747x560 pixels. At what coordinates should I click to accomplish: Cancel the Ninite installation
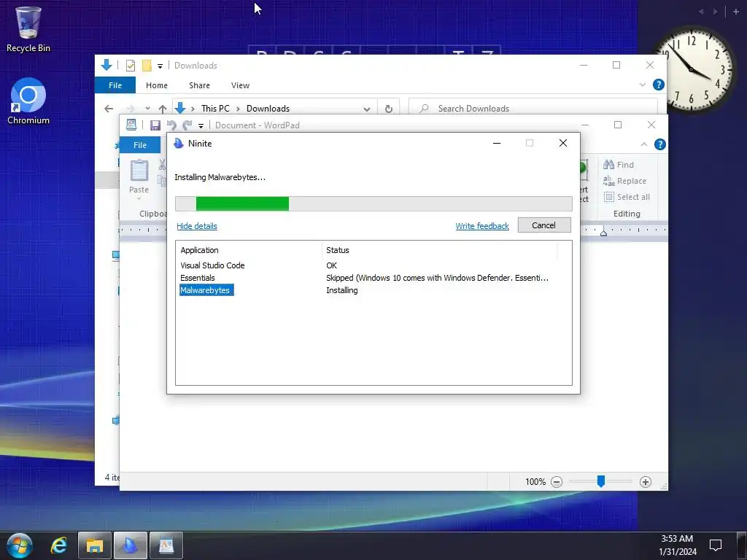[544, 225]
